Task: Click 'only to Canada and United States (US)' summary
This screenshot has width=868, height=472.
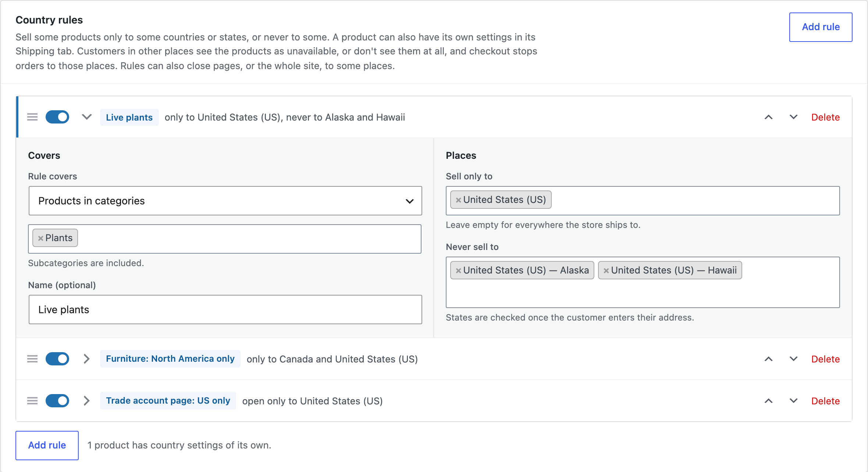Action: pos(332,359)
